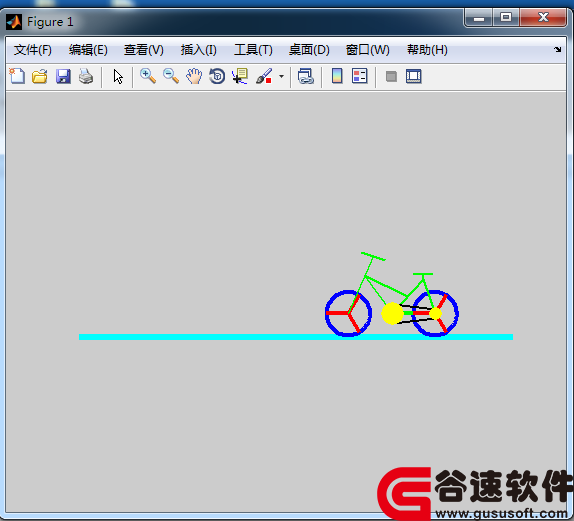The width and height of the screenshot is (574, 521).
Task: Print the figure with the printer icon
Action: pos(86,77)
